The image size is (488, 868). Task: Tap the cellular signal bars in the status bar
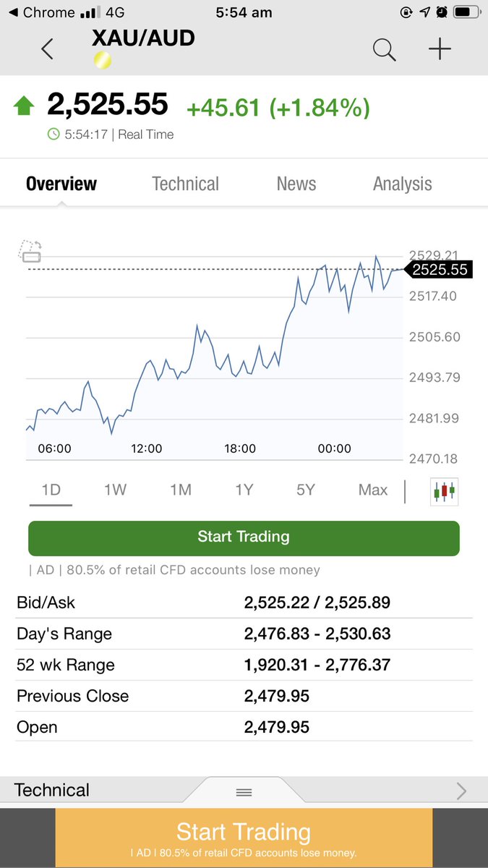pos(90,12)
